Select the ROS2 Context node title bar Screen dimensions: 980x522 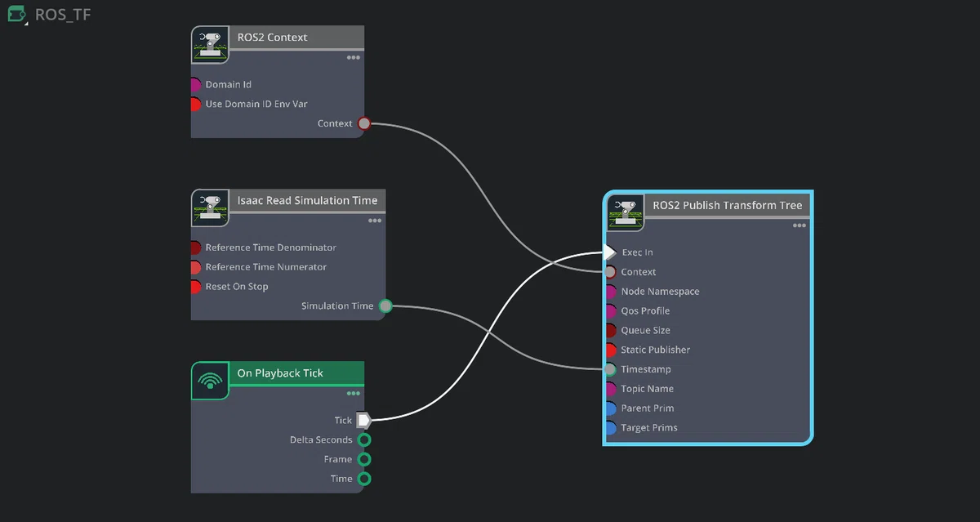[x=296, y=38]
